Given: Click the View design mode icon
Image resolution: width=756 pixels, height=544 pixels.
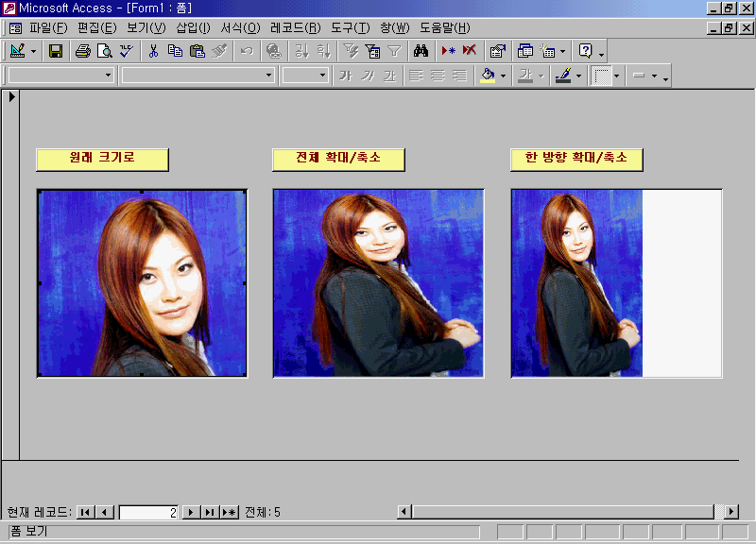Looking at the screenshot, I should [x=17, y=51].
